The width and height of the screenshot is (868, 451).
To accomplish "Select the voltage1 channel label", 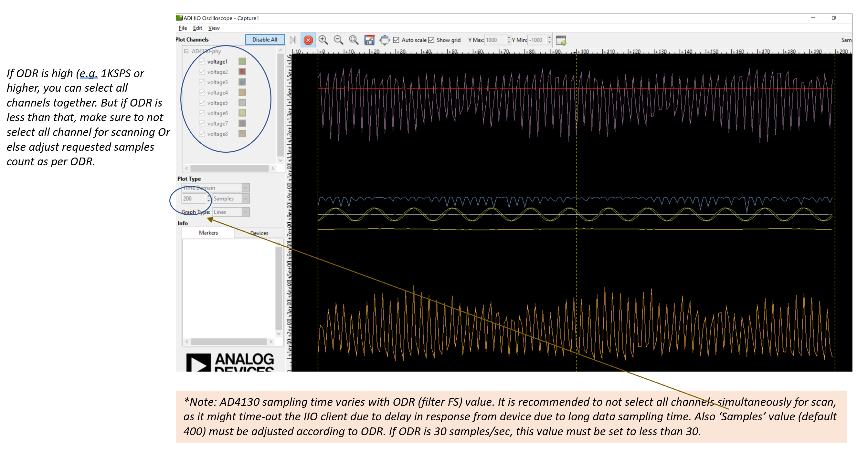I will pos(217,62).
